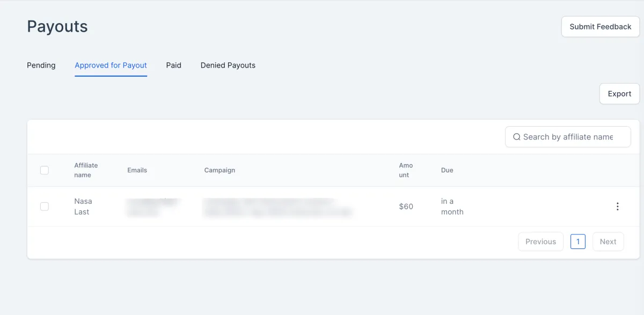Click the magnifier icon in the search box
This screenshot has height=315, width=644.
pyautogui.click(x=517, y=137)
